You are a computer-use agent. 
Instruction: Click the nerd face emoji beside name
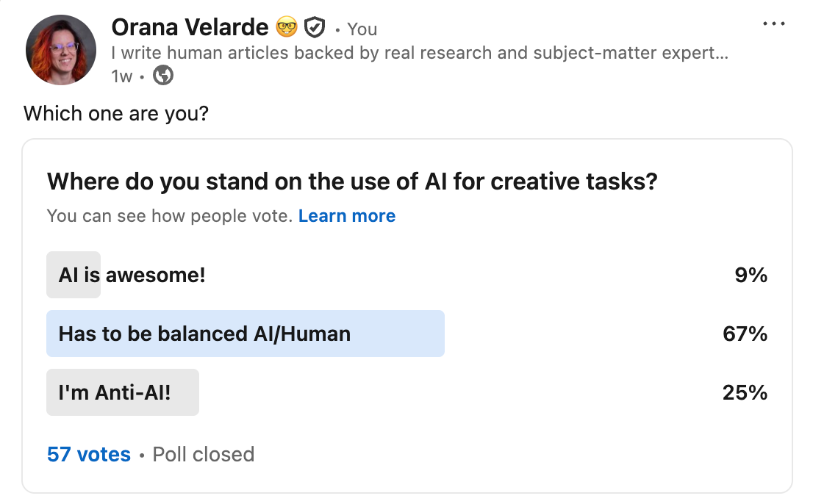point(286,29)
